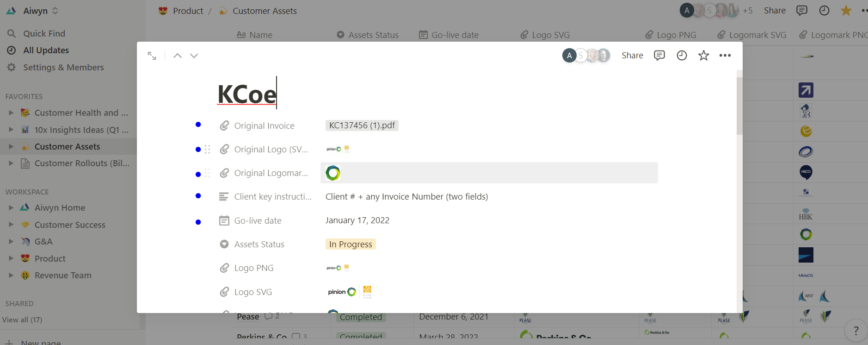Screen dimensions: 868x345
Task: View page history clock in modal
Action: [x=682, y=56]
